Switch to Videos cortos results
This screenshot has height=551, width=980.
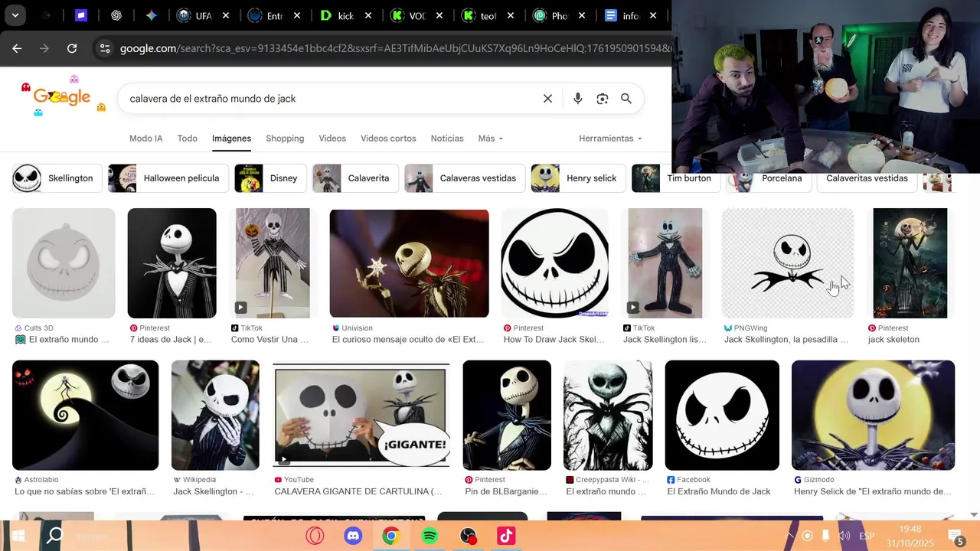388,139
